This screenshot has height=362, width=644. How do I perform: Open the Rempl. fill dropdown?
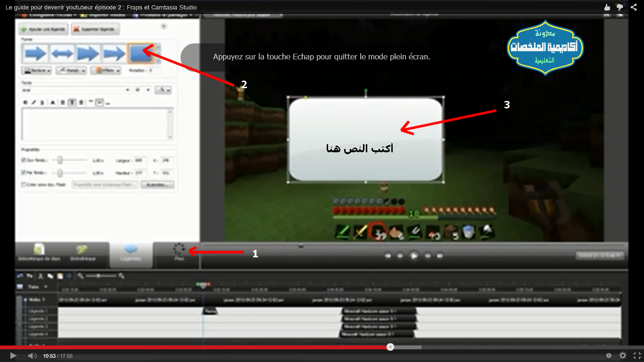[71, 70]
